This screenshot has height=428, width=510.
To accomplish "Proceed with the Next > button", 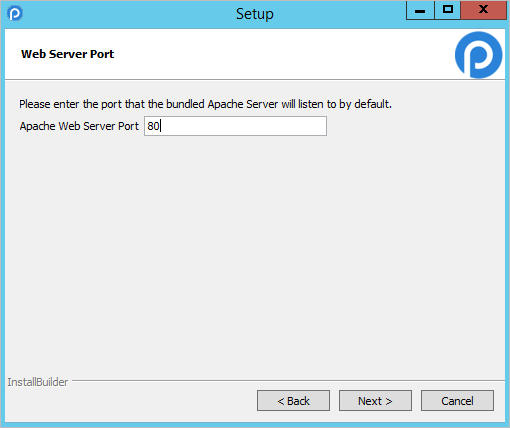I will click(375, 401).
